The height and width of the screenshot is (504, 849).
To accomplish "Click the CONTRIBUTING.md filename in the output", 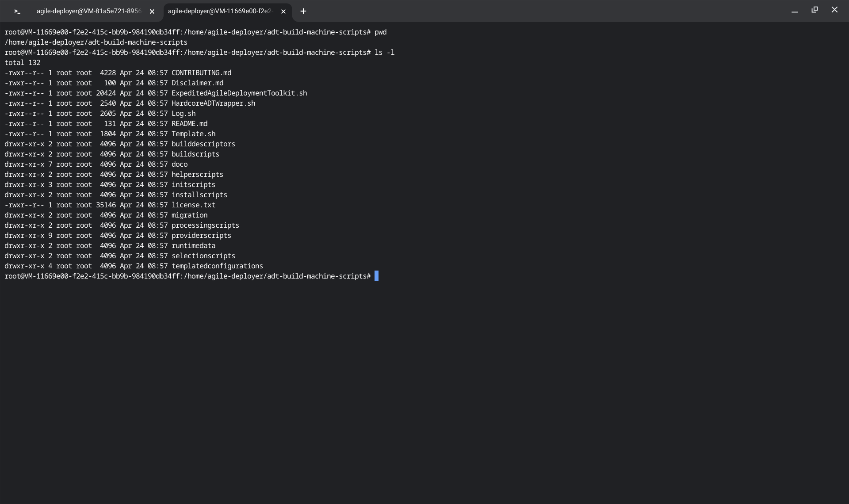I will (201, 73).
